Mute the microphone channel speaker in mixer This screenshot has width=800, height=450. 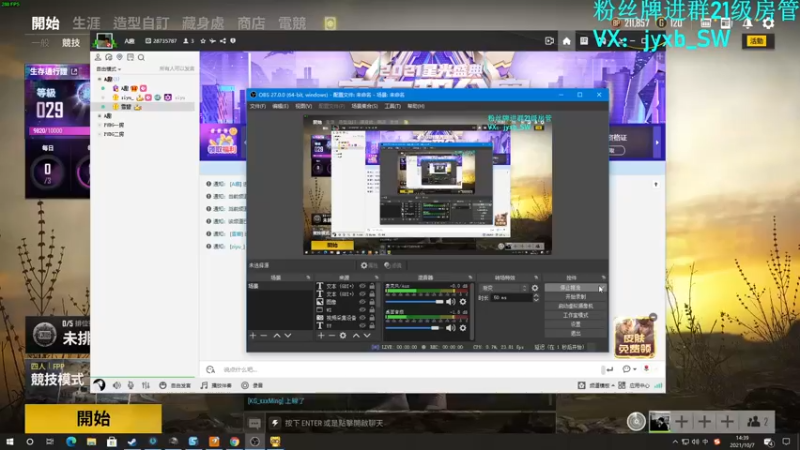451,302
